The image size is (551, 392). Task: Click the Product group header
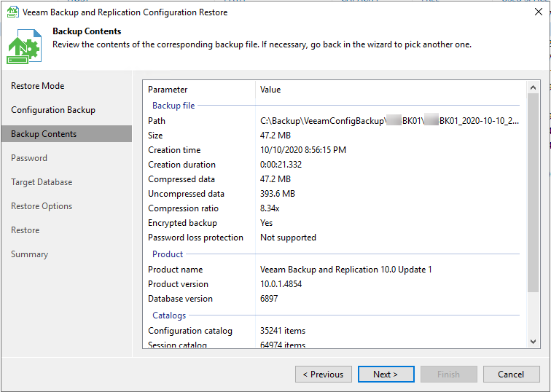168,254
